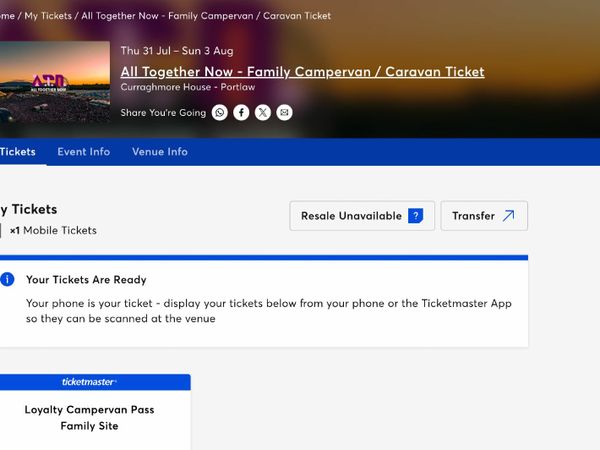Share event on Facebook icon

(x=241, y=112)
